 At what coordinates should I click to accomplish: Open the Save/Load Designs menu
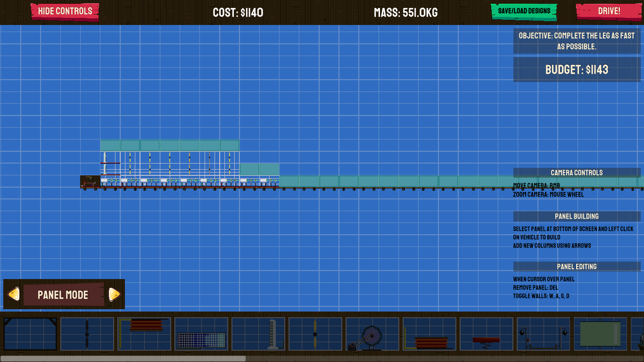tap(524, 11)
